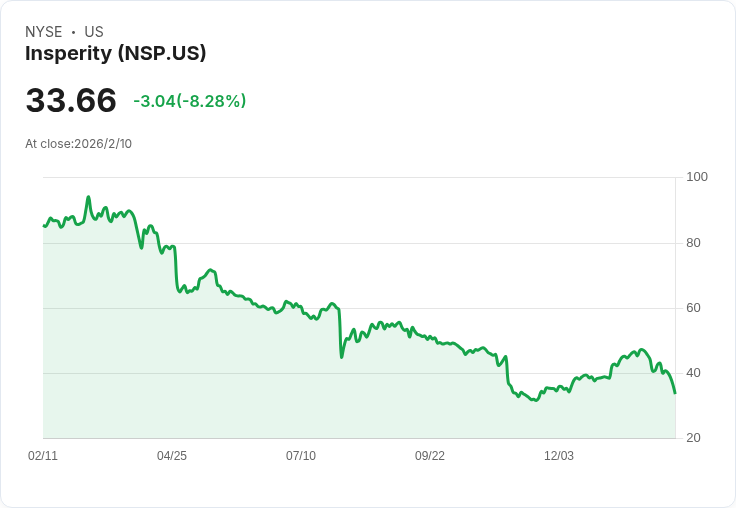Select the 02/11 date on x-axis

click(x=43, y=456)
